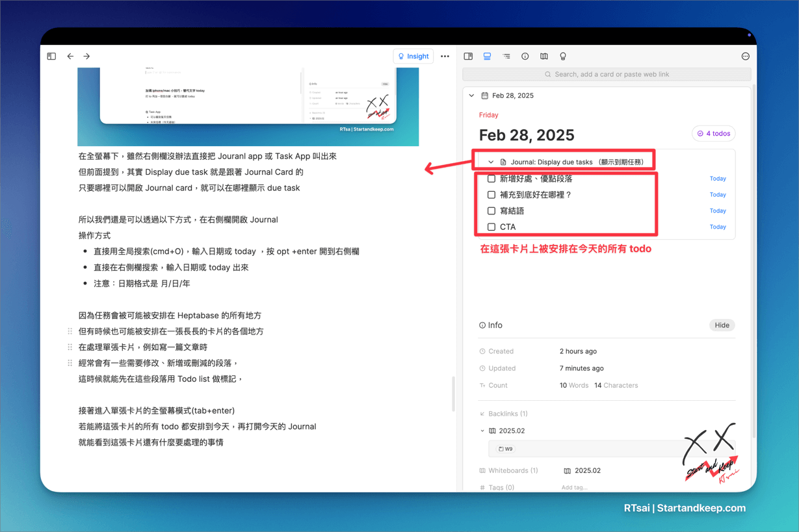Viewport: 799px width, 532px height.
Task: Collapse the Journal: Display due tasks group
Action: point(491,162)
